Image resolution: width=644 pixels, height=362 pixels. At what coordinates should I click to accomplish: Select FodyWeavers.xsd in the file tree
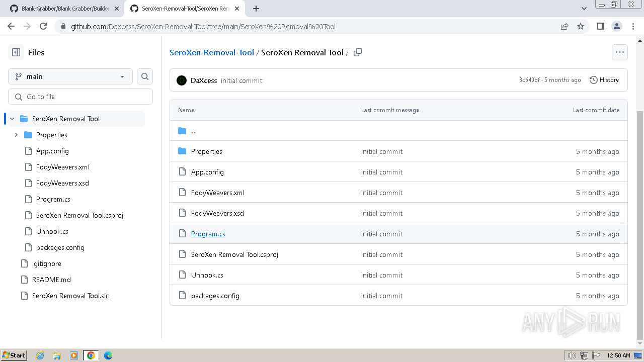tap(62, 183)
